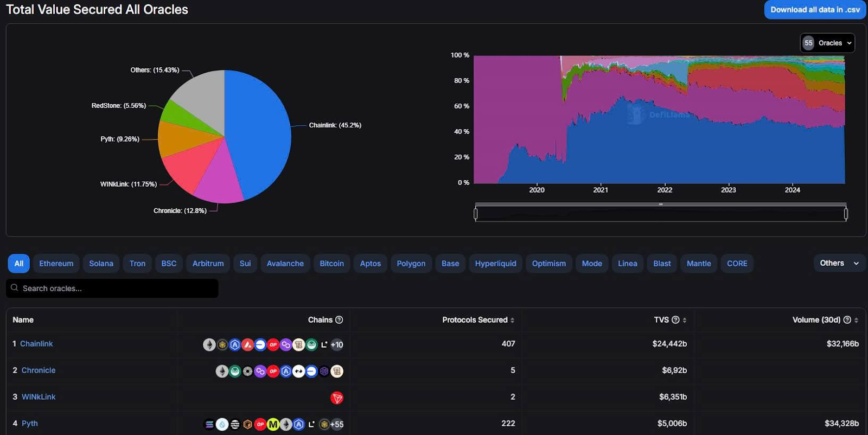Click the Mantle icon in the Chronicle row
This screenshot has height=435, width=868.
247,371
